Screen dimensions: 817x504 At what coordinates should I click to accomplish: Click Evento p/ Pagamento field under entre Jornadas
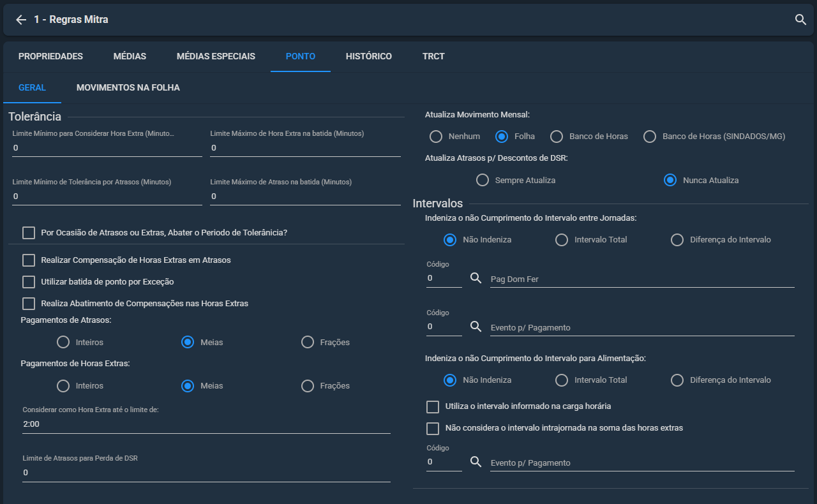[642, 328]
